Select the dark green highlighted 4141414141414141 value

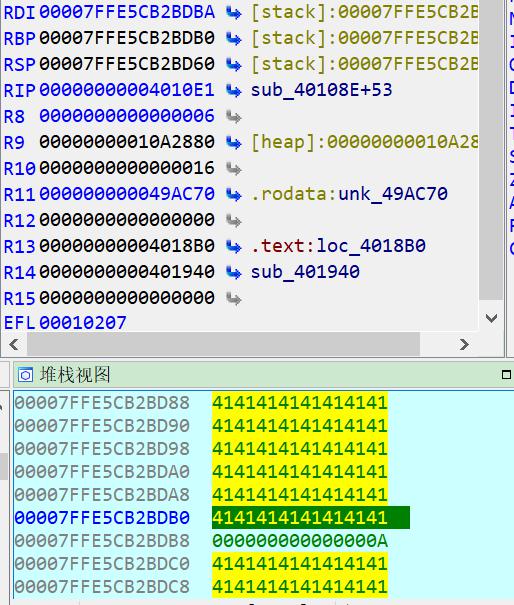point(311,517)
